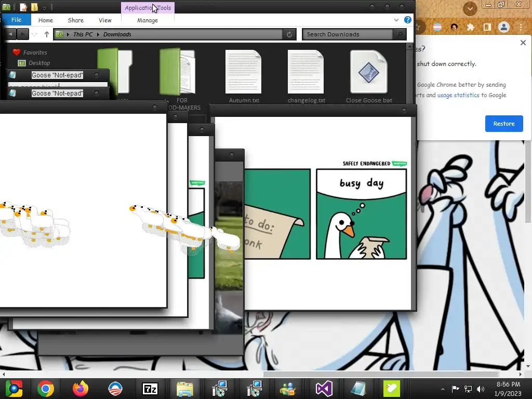The height and width of the screenshot is (399, 532).
Task: Open Explorer Help with the question mark icon
Action: (408, 20)
